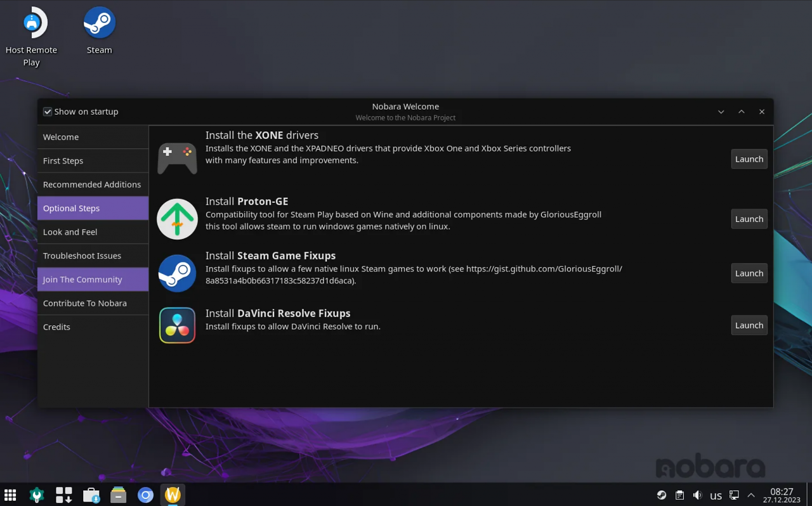Open the Steam desktop shortcut
This screenshot has width=812, height=506.
[x=100, y=30]
